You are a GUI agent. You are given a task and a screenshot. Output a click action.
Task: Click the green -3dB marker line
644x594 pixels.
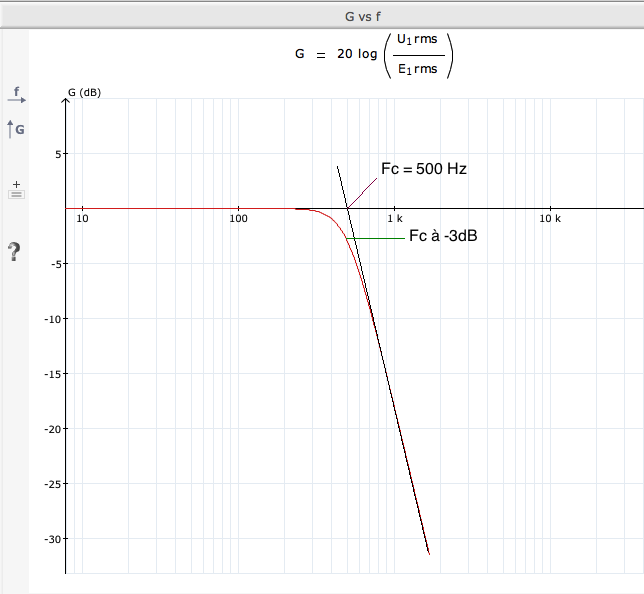tap(375, 238)
